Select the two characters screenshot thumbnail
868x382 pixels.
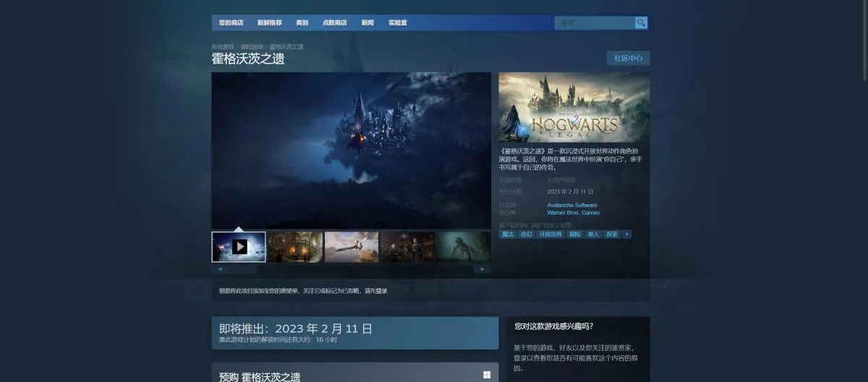pos(408,247)
